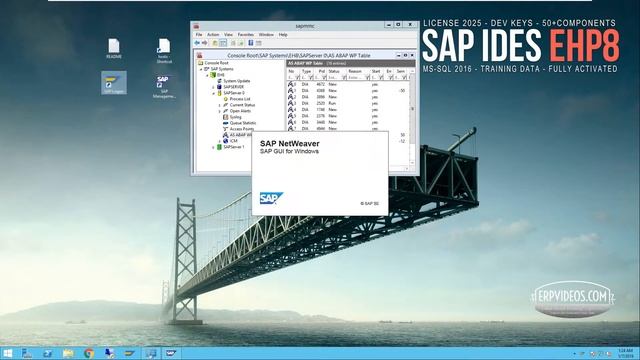Open the Windows Start button
Viewport: 640px width, 360px height.
tap(7, 353)
